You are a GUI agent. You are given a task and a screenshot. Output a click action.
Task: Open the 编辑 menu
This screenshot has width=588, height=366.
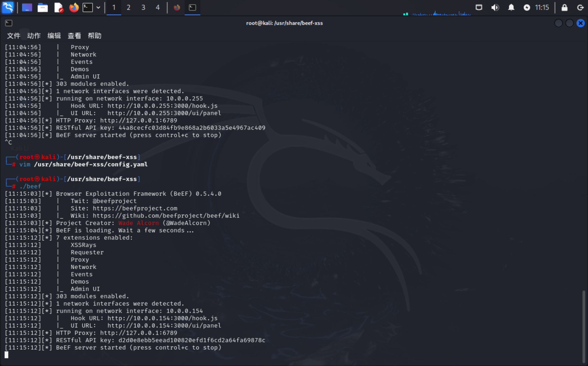54,36
